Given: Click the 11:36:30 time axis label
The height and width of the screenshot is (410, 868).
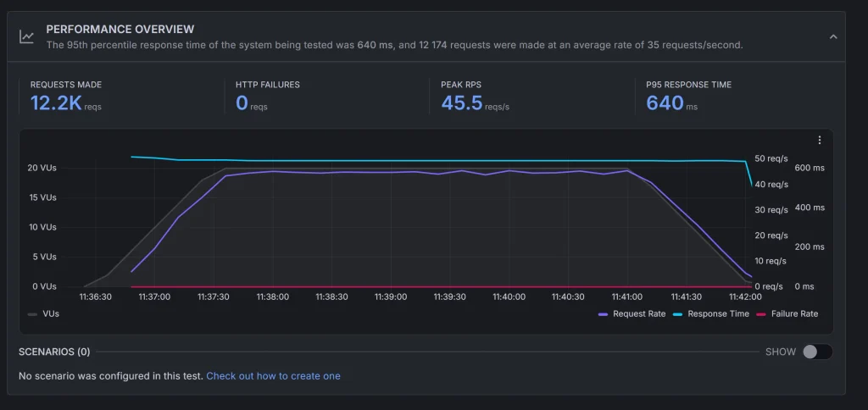Looking at the screenshot, I should (x=95, y=297).
